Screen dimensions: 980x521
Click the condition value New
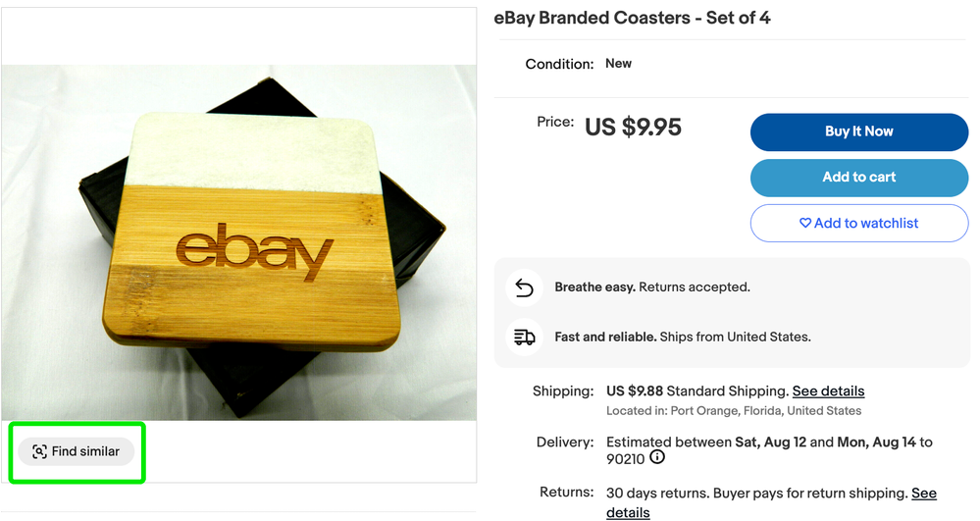[618, 63]
